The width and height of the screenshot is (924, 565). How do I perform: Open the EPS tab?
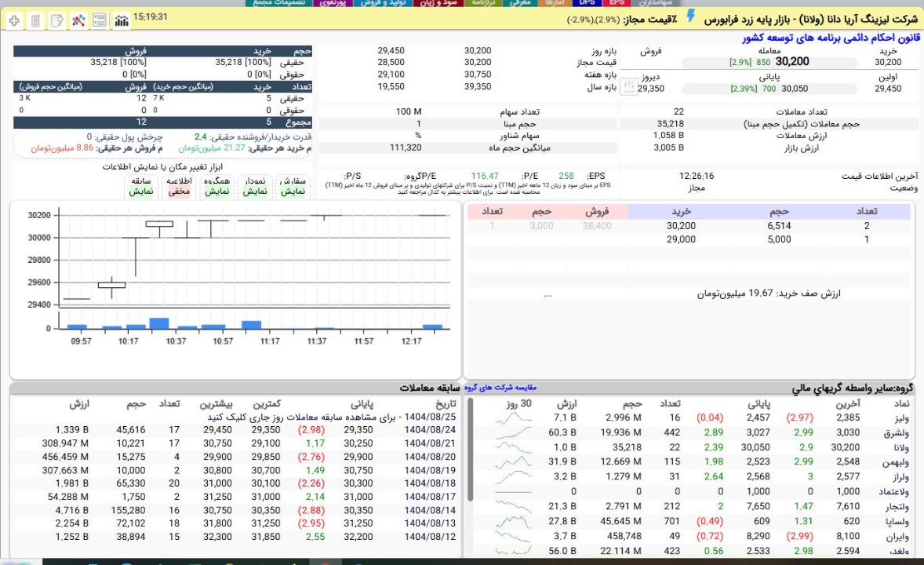pos(620,3)
